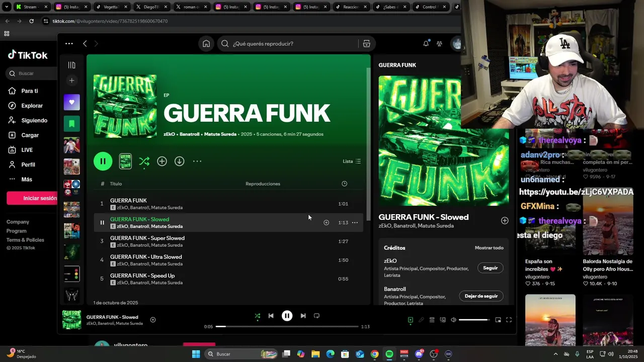Adjust Spotify volume slider

click(x=474, y=320)
